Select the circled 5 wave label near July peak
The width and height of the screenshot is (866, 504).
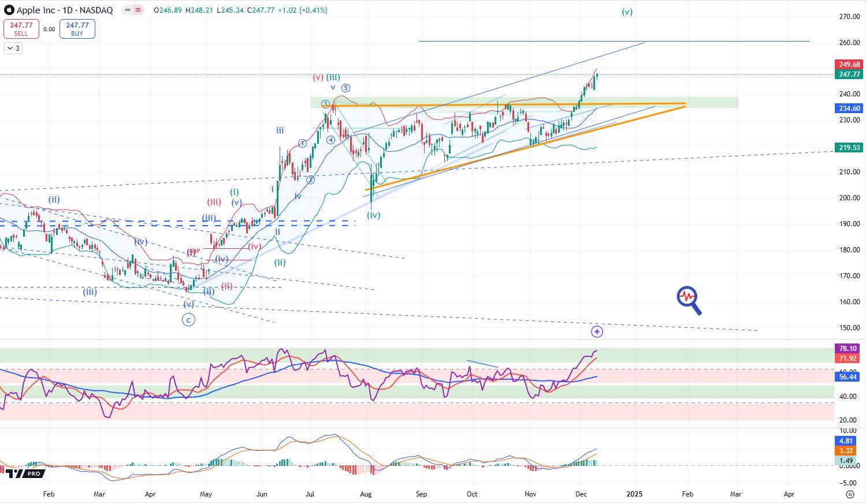coord(345,88)
